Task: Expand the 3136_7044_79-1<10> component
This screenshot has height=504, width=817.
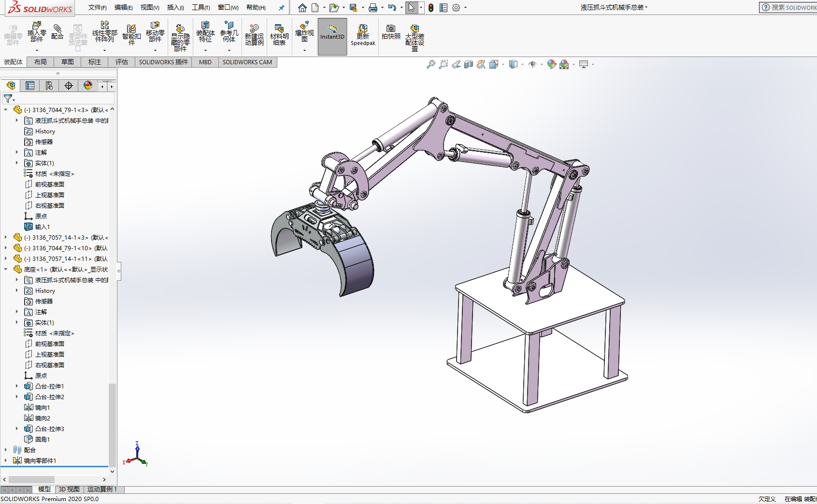Action: (6, 248)
